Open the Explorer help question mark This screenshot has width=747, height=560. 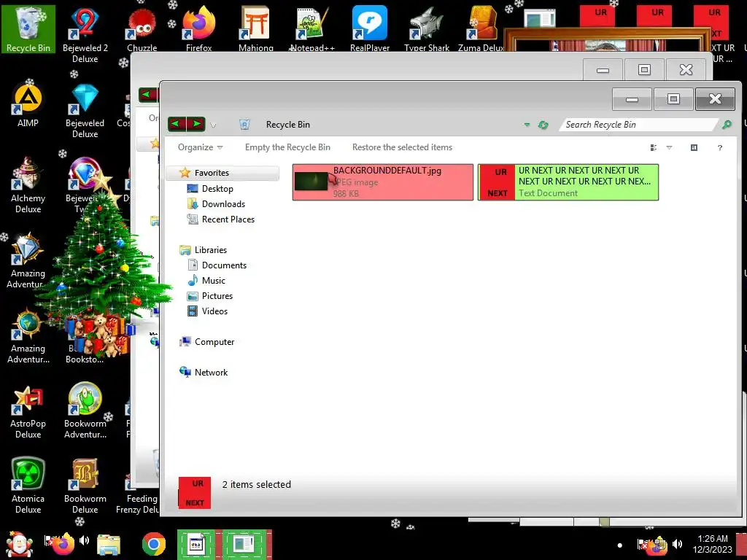point(720,147)
